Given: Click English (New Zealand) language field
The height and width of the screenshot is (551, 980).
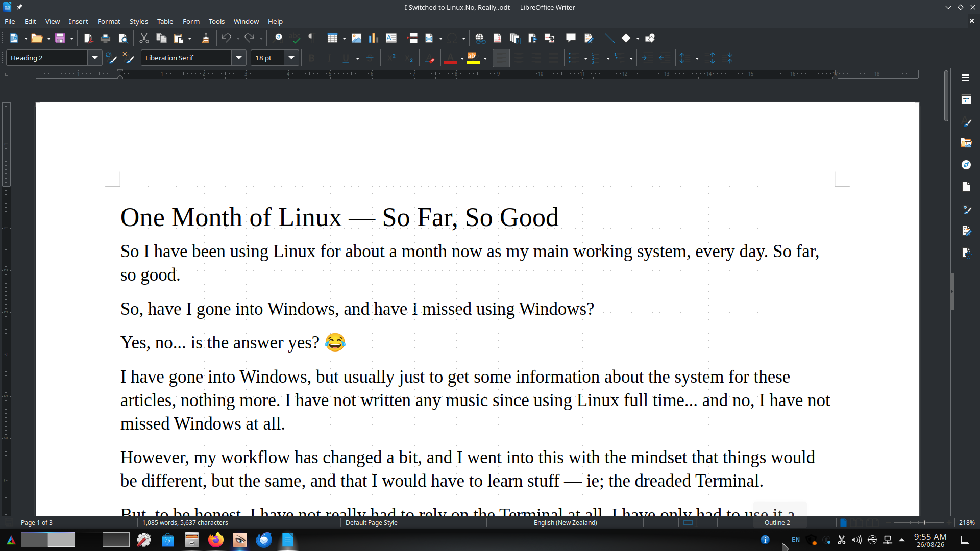Looking at the screenshot, I should click(565, 523).
